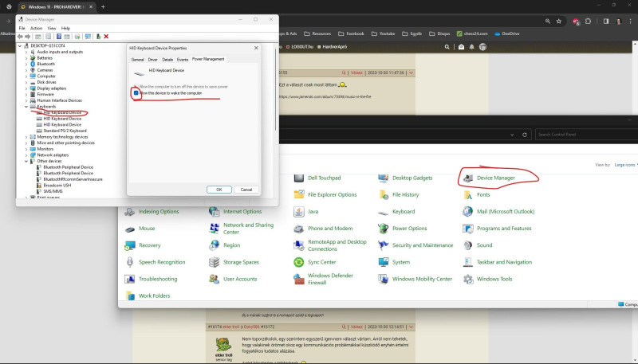Collapse the Keyboards tree node
This screenshot has height=364, width=638.
26,107
